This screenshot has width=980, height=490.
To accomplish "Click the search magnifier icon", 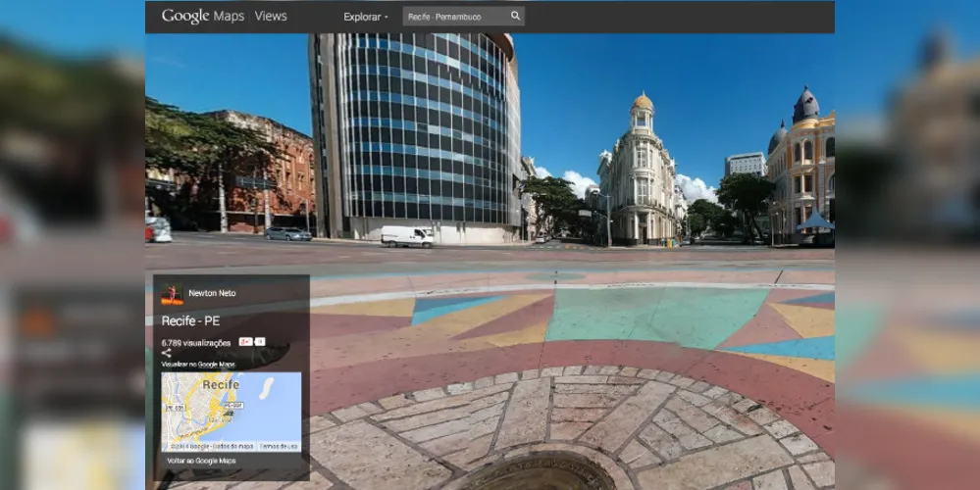I will click(516, 17).
